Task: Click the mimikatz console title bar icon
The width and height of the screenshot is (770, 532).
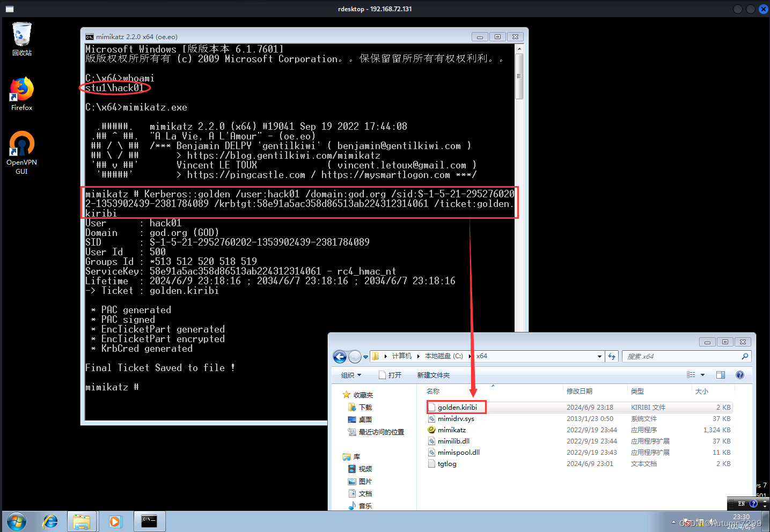Action: [90, 37]
